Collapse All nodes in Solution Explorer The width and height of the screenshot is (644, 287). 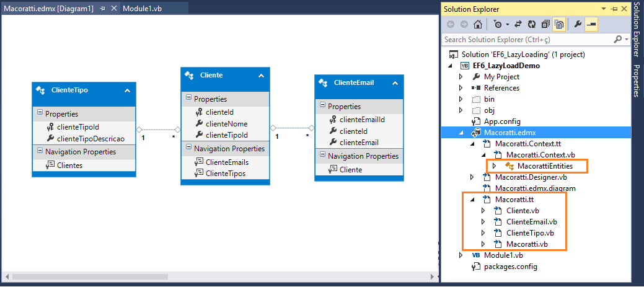click(x=545, y=25)
